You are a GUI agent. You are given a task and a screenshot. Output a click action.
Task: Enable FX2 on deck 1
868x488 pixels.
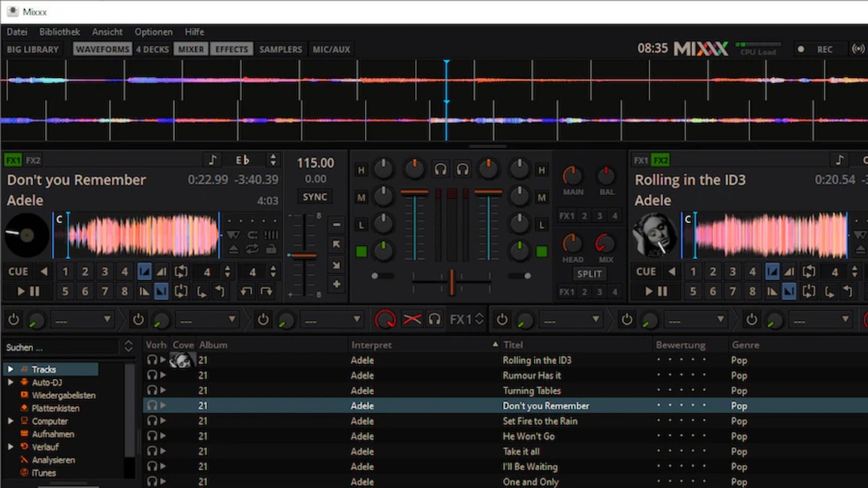click(33, 161)
